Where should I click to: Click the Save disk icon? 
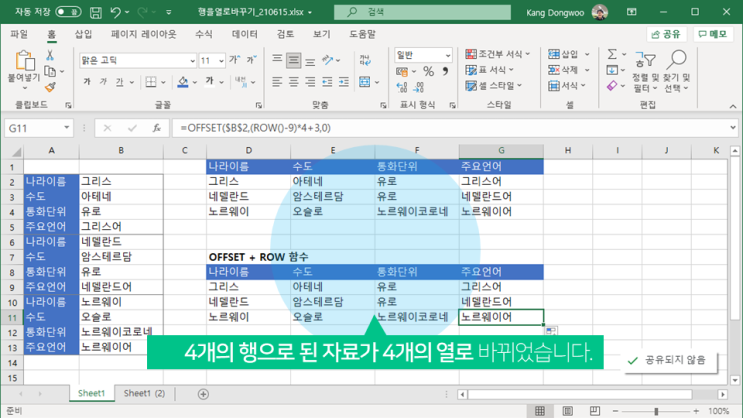click(x=96, y=12)
